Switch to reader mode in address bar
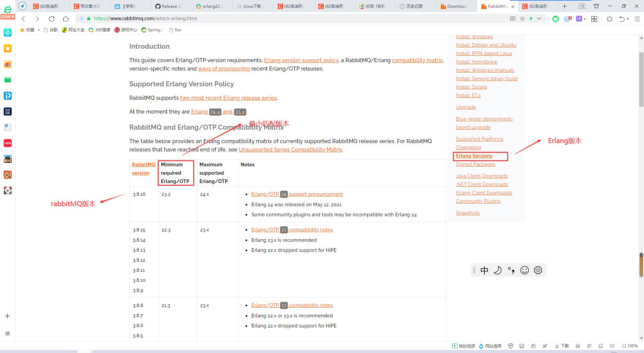 coord(513,19)
